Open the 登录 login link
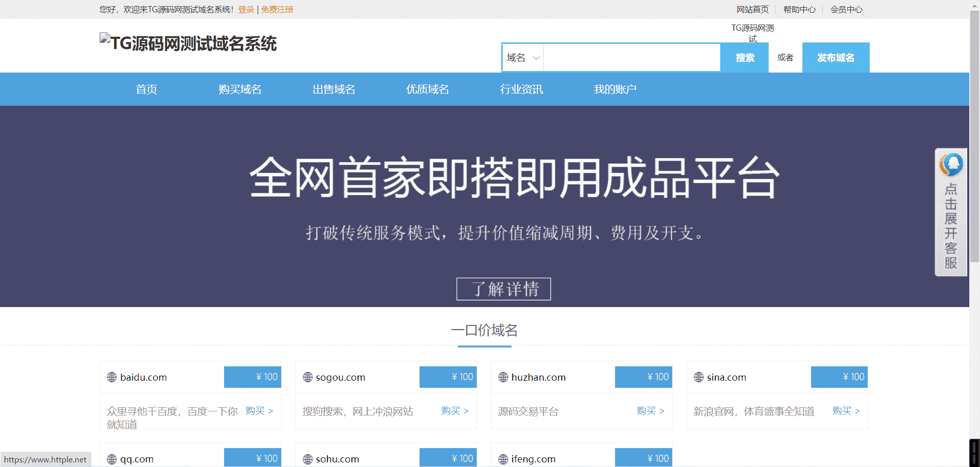Image resolution: width=980 pixels, height=467 pixels. 246,10
